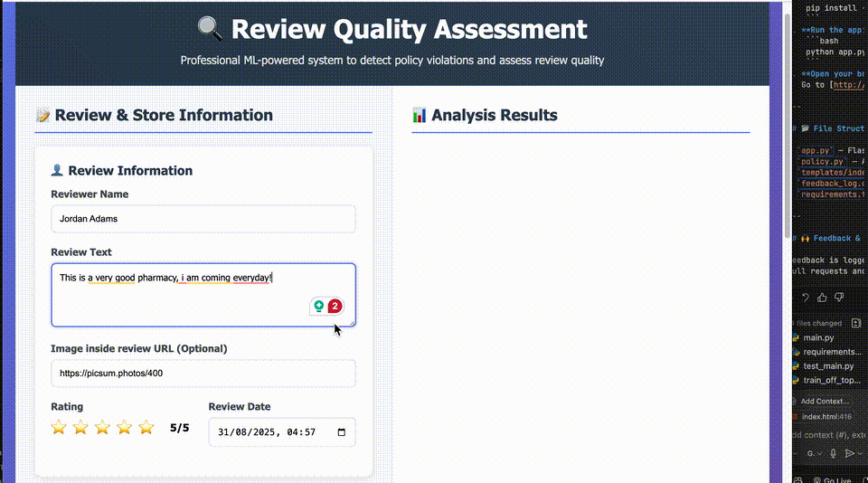Expand the send options chevron
Screen dimensions: 868x483
coord(860,453)
